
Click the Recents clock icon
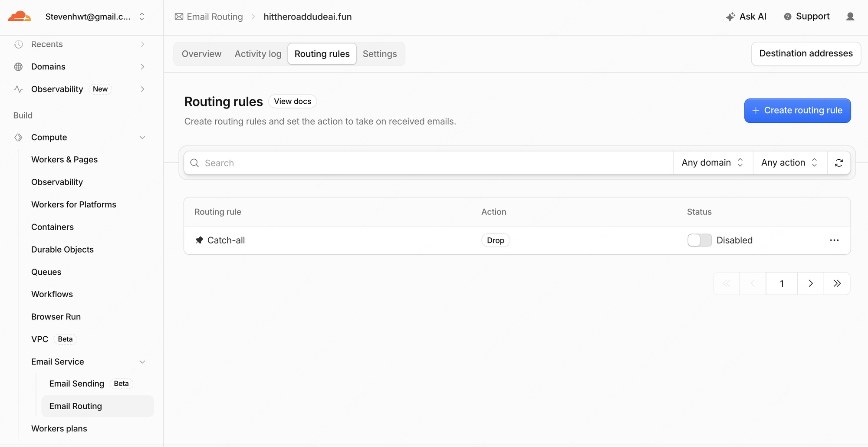coord(18,44)
